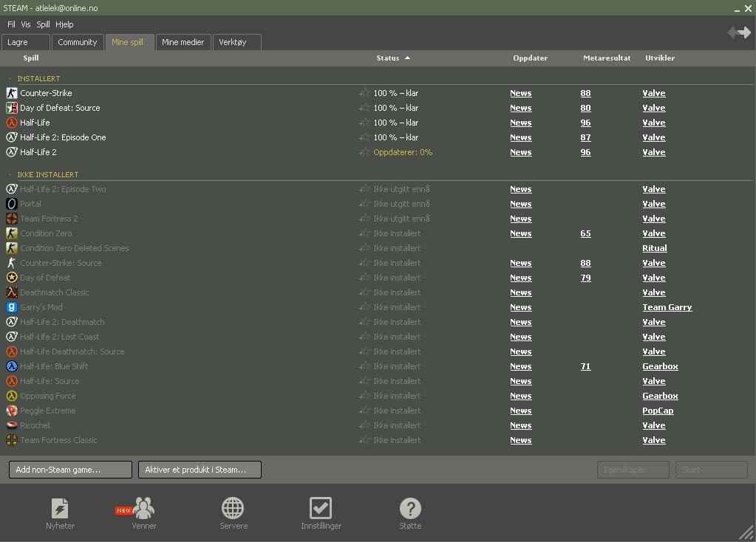Click the Counter-Strike game icon
The image size is (756, 542).
click(12, 93)
